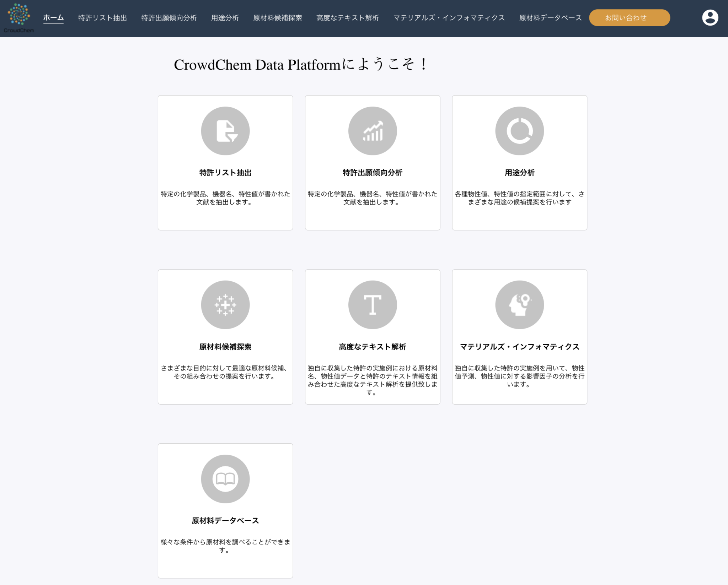The width and height of the screenshot is (728, 585).
Task: Select the 高度なテキスト解析 text icon
Action: pos(373,304)
